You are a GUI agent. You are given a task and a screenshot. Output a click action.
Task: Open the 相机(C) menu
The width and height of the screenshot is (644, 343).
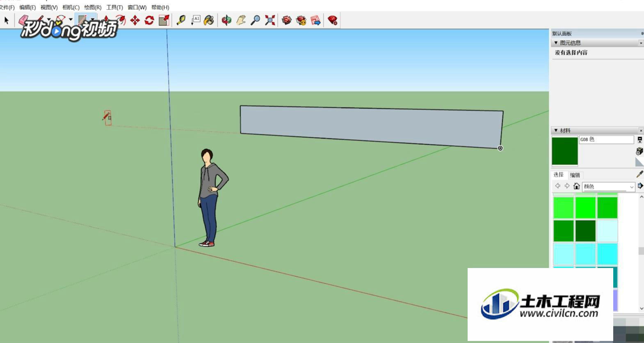[71, 7]
